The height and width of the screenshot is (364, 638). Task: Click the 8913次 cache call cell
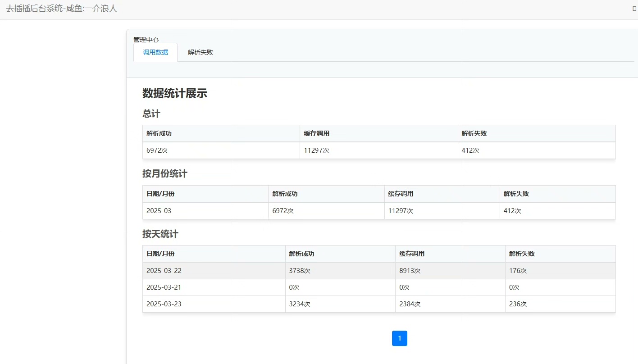pyautogui.click(x=410, y=271)
